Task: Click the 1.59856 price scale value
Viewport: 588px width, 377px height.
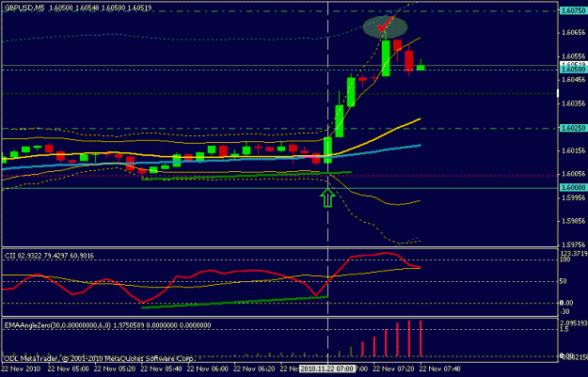Action: [x=573, y=221]
